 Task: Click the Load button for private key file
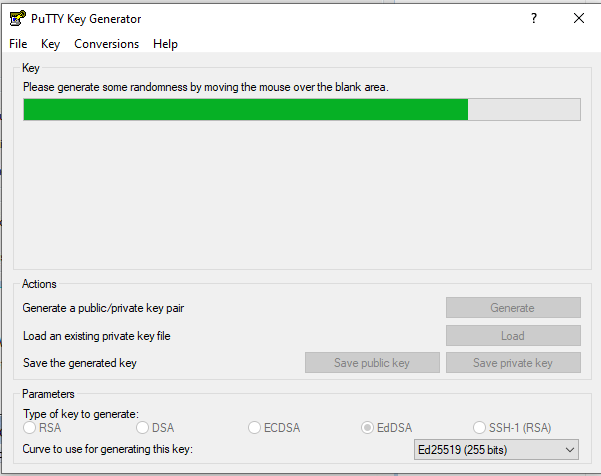click(512, 336)
